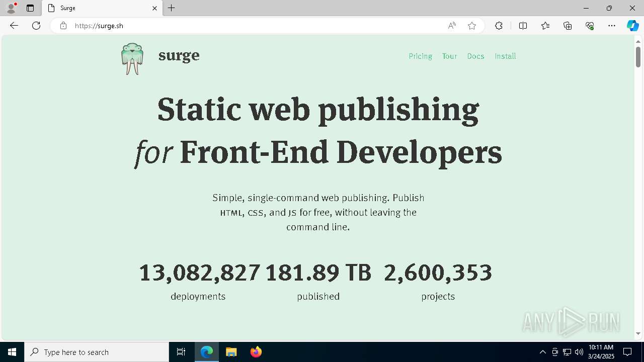Viewport: 644px width, 362px height.
Task: Refresh the page
Action: click(x=36, y=26)
